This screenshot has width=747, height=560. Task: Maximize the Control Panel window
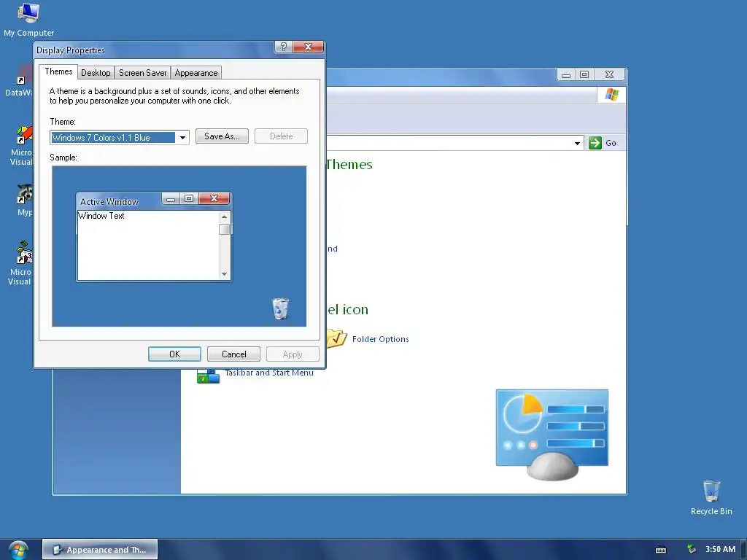(584, 75)
